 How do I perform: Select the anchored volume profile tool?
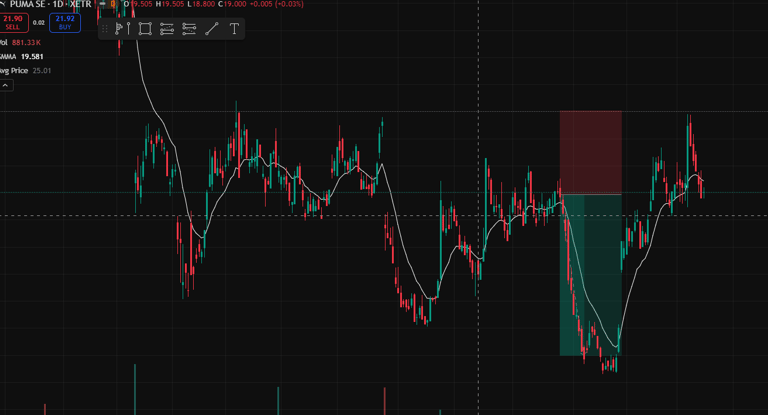(x=122, y=28)
